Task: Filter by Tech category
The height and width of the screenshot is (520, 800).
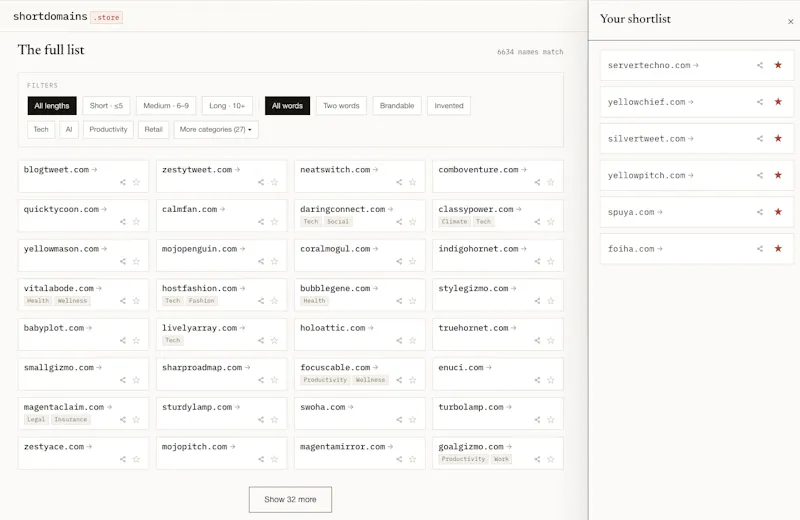Action: pos(41,130)
